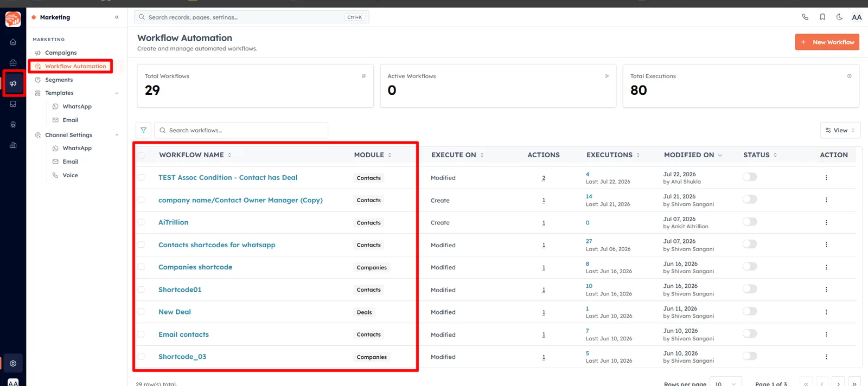Open the Rows per page dropdown

725,383
